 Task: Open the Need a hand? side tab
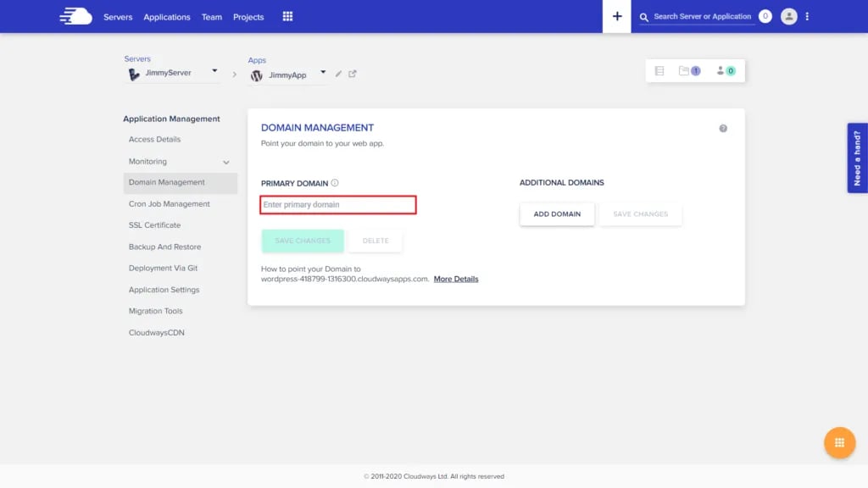pos(857,158)
